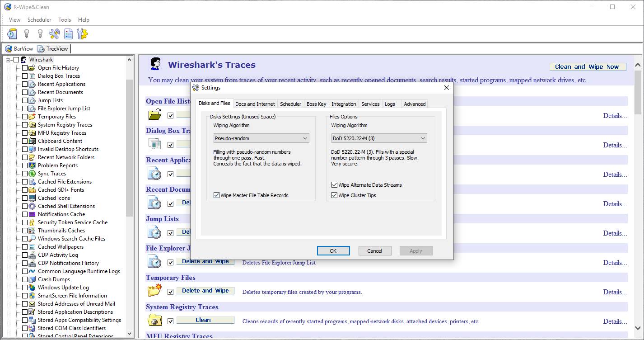Close the Settings dialog with X
Screen dimensions: 644x340
pos(446,88)
